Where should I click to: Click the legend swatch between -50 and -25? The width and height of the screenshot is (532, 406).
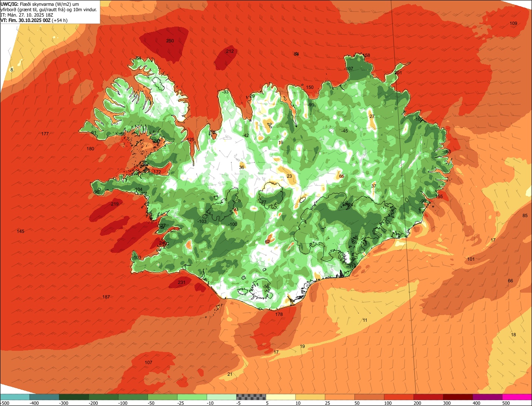pyautogui.click(x=163, y=397)
